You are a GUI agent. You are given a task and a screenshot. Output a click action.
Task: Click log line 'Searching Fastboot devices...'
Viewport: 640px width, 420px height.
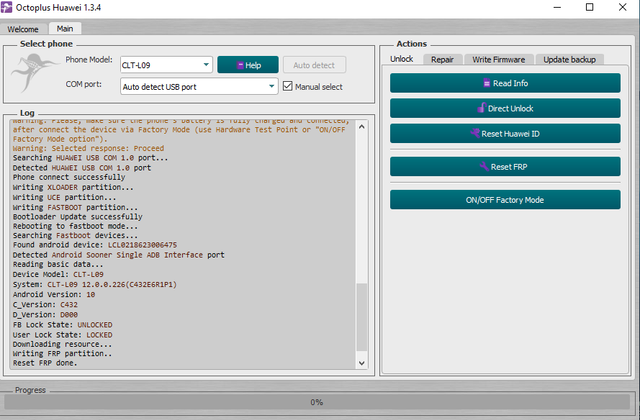click(x=75, y=236)
